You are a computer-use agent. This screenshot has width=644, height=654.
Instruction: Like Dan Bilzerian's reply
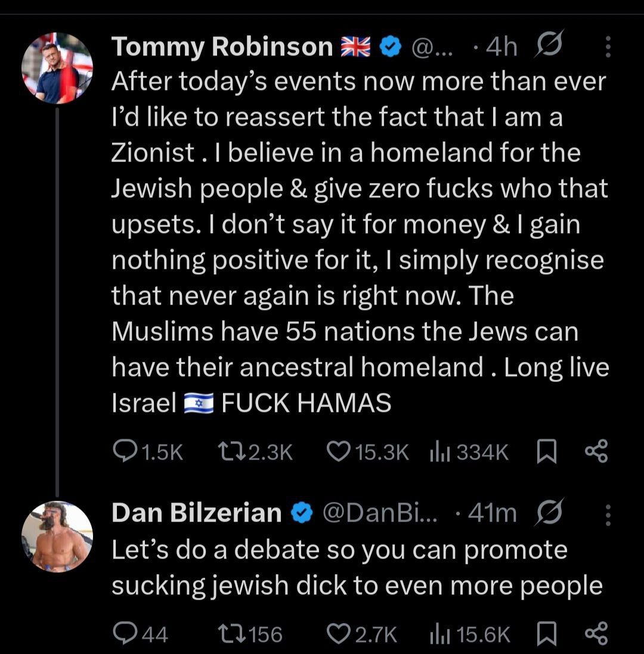(340, 634)
